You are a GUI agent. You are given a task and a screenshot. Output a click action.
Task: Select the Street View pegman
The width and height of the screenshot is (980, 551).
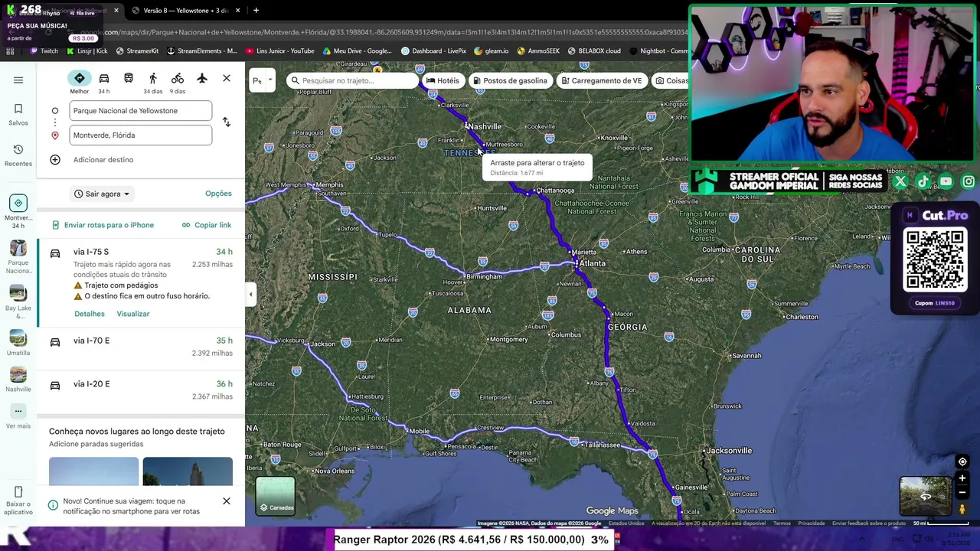(962, 509)
